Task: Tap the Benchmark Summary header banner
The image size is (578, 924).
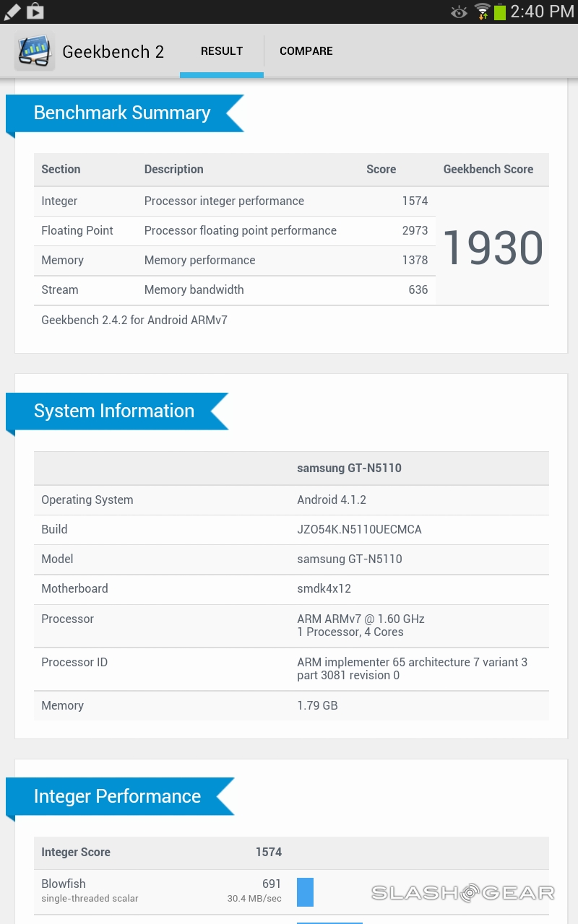Action: (x=123, y=113)
